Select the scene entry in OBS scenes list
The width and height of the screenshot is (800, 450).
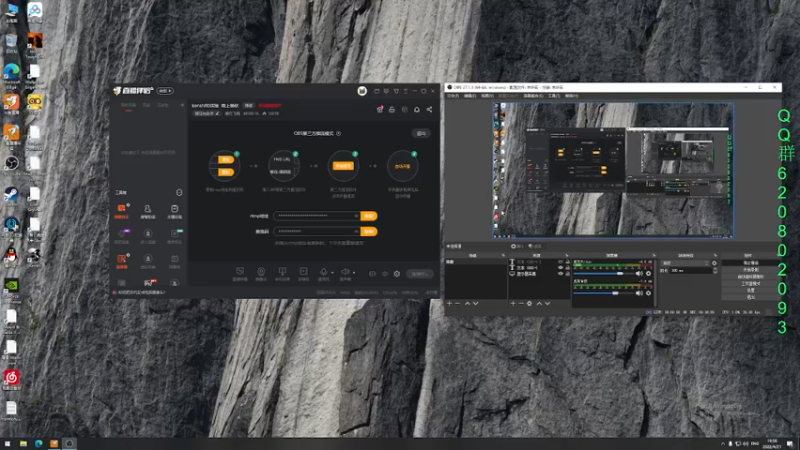click(476, 262)
